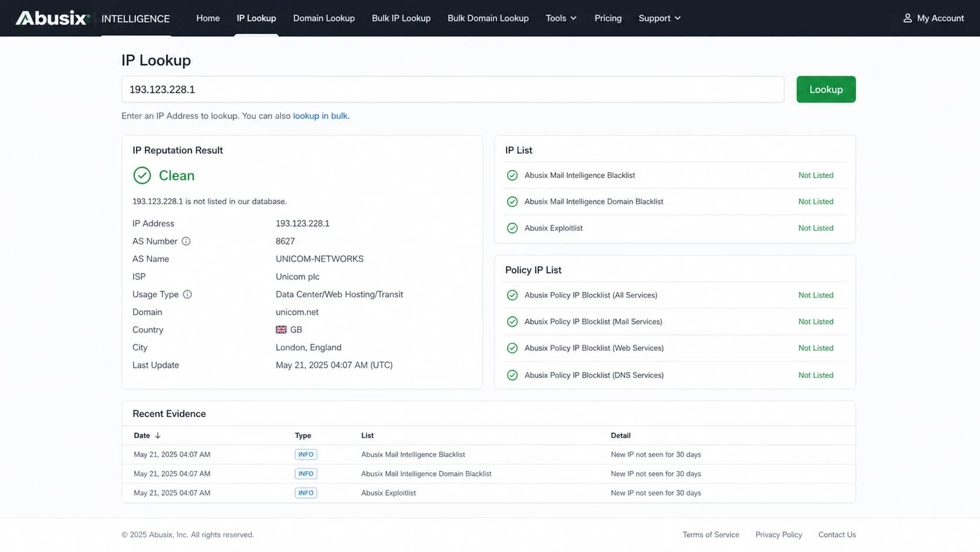Click the Date column sort arrow

[158, 436]
